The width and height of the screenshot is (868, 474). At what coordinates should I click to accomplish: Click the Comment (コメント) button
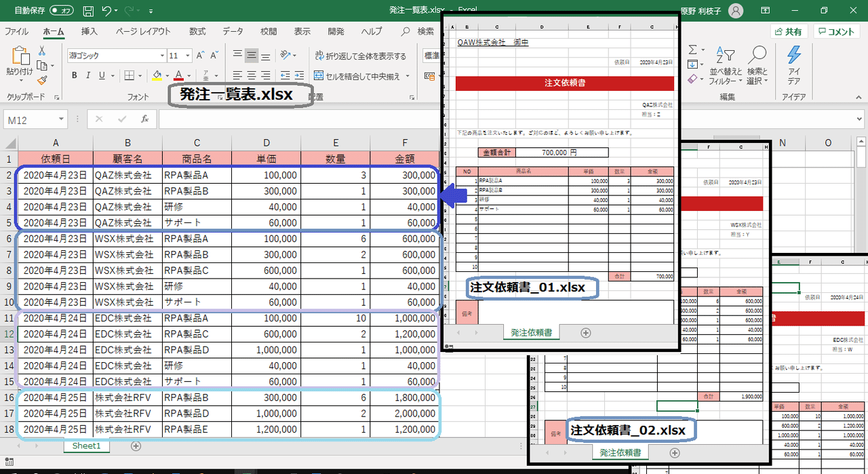tap(837, 32)
